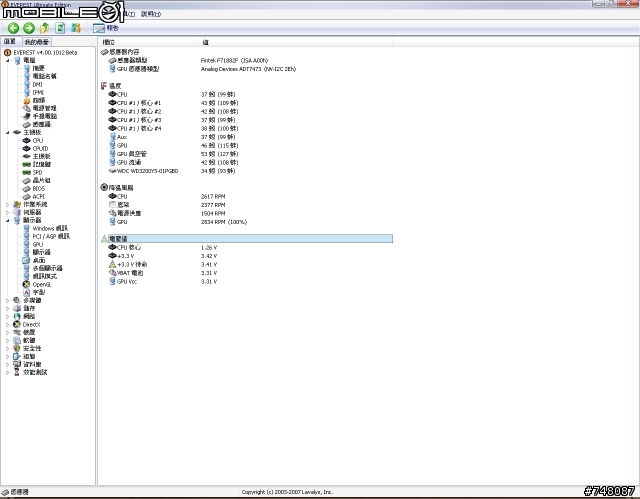The width and height of the screenshot is (640, 499).
Task: Click the Field (欄位) column header
Action: tap(149, 42)
